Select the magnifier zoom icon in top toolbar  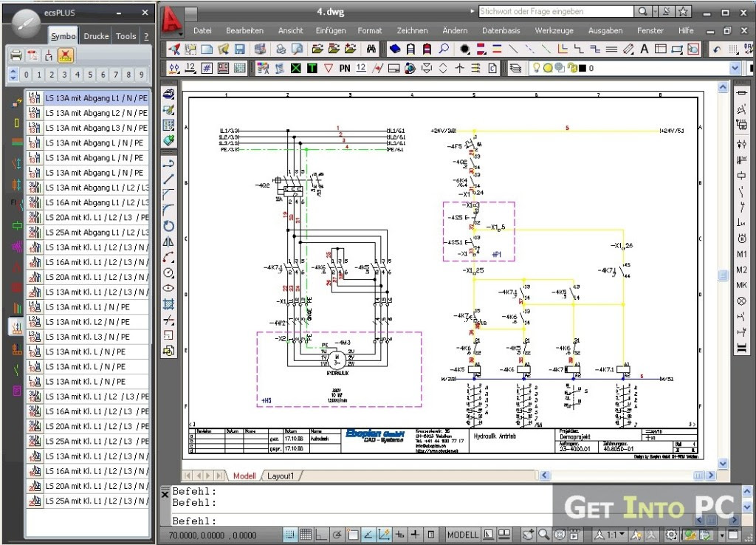point(444,49)
